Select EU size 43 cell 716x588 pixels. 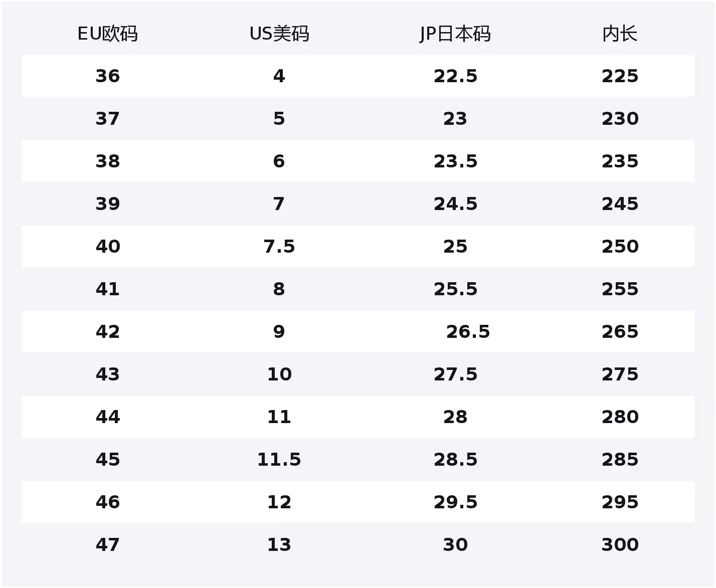[x=108, y=374]
